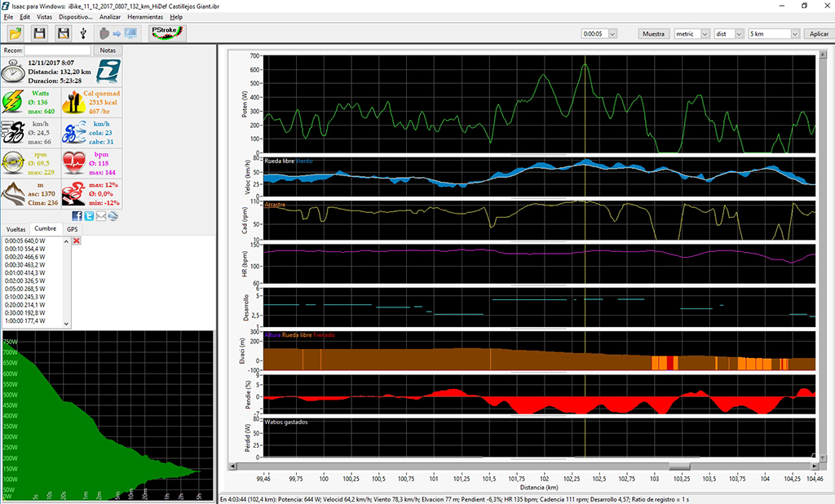Open a ride file with folder icon

pos(15,33)
